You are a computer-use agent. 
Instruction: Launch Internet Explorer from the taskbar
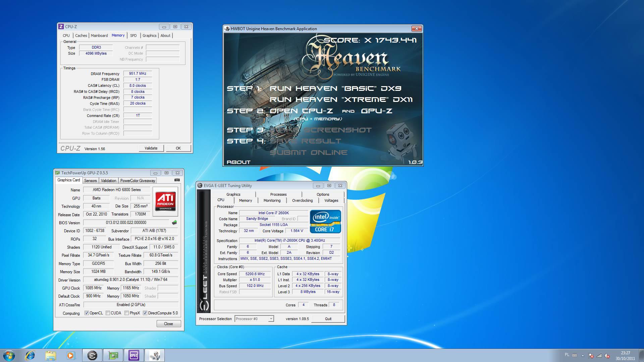click(30, 355)
